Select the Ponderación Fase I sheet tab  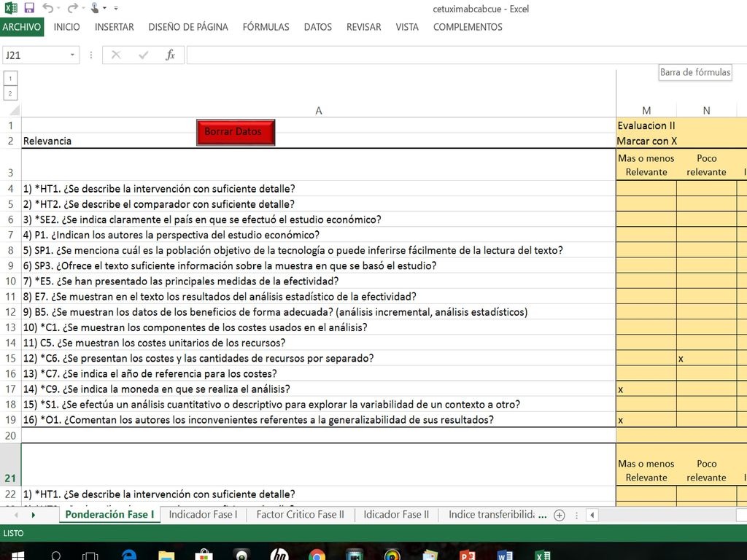109,515
